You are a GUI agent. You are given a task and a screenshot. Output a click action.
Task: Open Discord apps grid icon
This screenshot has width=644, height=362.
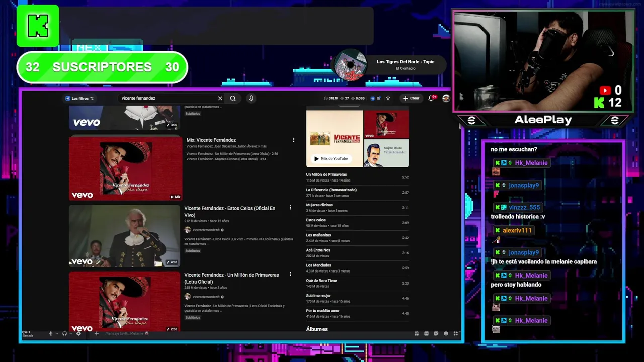[x=456, y=334]
